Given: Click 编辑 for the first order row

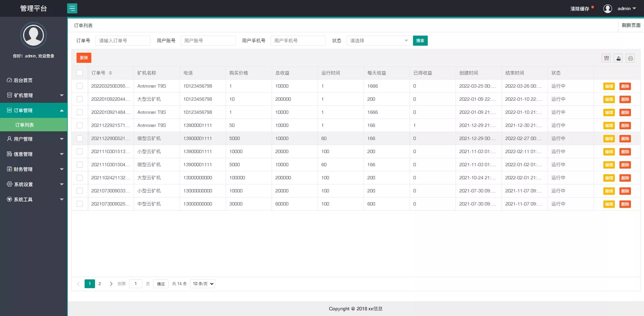Looking at the screenshot, I should (x=609, y=86).
